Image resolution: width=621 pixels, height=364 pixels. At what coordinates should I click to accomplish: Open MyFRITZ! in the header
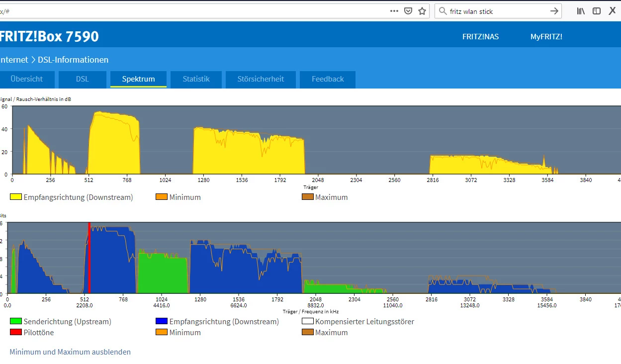546,37
